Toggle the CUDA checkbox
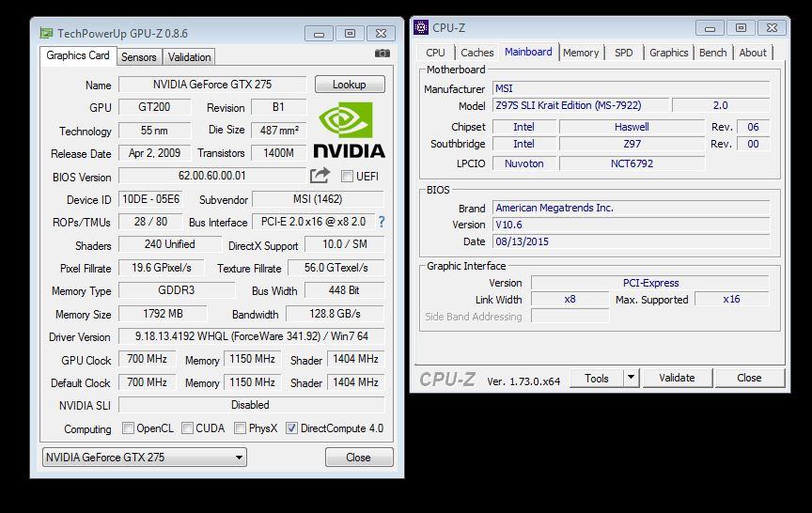Screen dimensions: 812x513 tap(187, 428)
